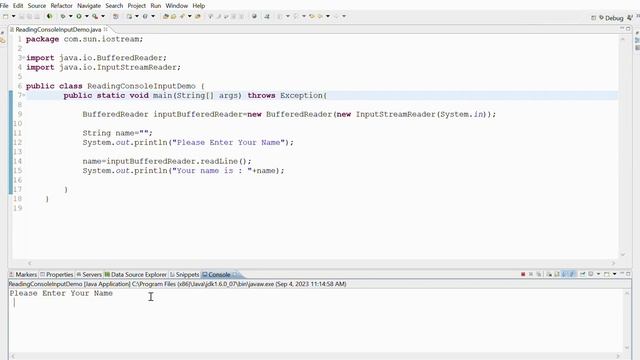
Task: Expand the New Server dropdown arrow
Action: coord(153,16)
